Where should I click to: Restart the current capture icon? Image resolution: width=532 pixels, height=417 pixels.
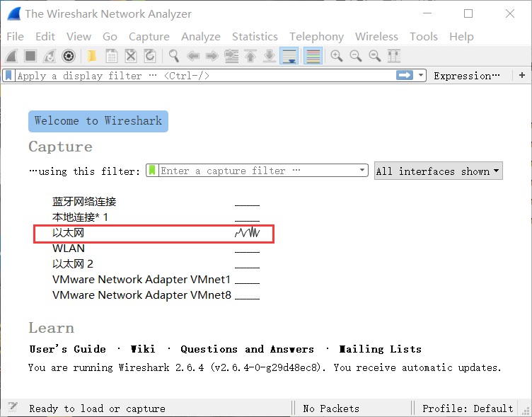point(50,56)
